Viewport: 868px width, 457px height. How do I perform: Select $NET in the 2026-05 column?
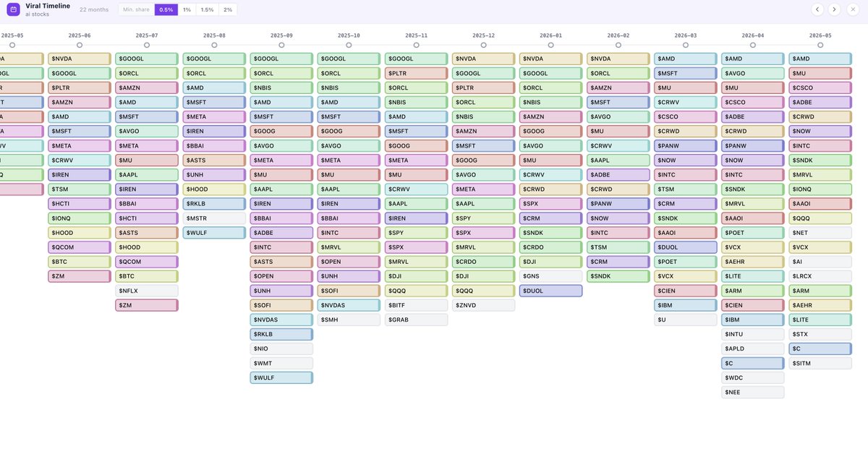pyautogui.click(x=820, y=233)
